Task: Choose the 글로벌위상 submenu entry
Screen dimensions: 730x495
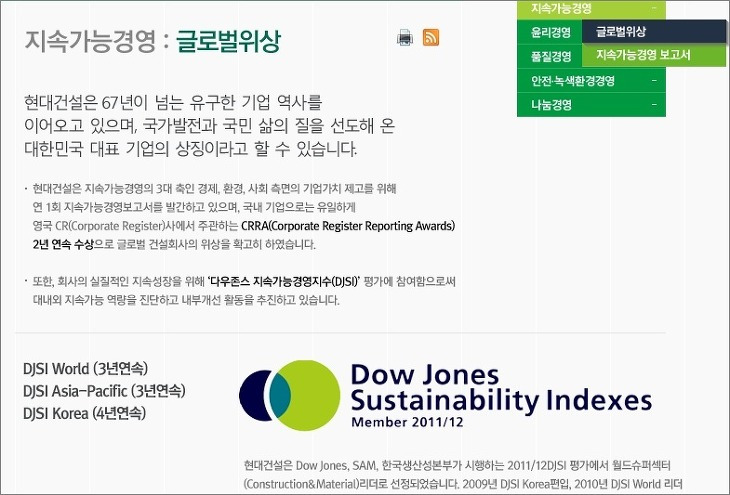Action: [654, 32]
